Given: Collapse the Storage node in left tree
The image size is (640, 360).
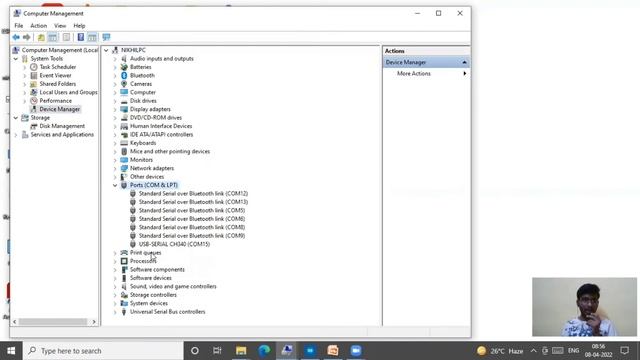Looking at the screenshot, I should (x=16, y=118).
